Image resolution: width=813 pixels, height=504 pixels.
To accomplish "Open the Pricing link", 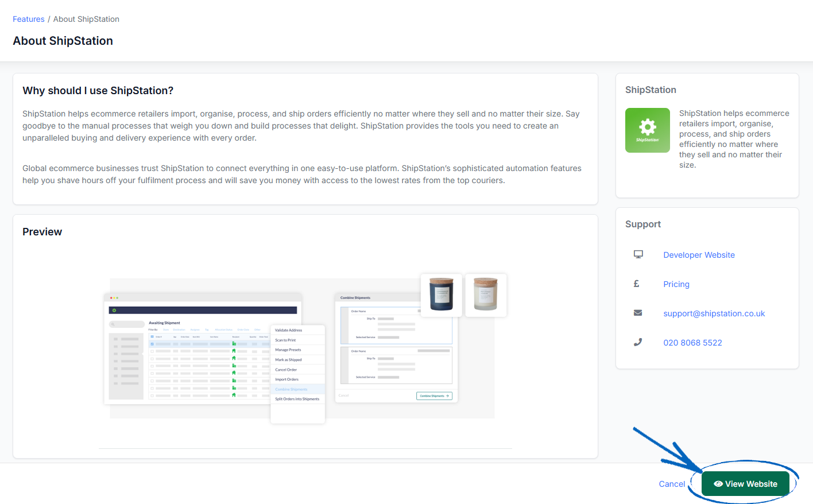I will click(x=676, y=284).
